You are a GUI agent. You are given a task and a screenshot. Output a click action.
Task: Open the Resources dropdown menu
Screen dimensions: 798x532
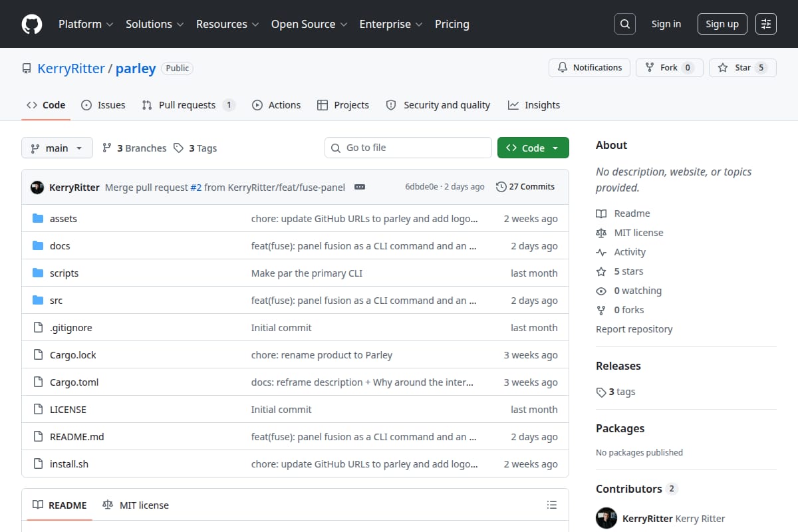tap(227, 24)
